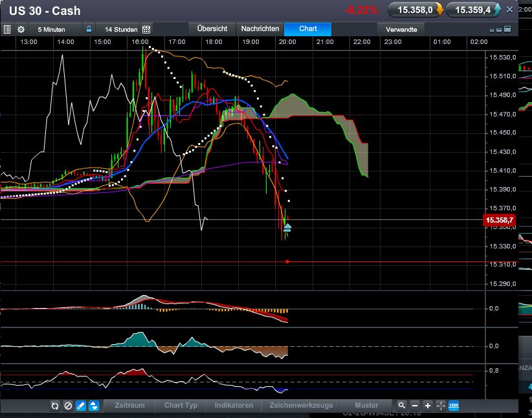Select the medium window size icon
532x418 pixels.
click(x=499, y=30)
